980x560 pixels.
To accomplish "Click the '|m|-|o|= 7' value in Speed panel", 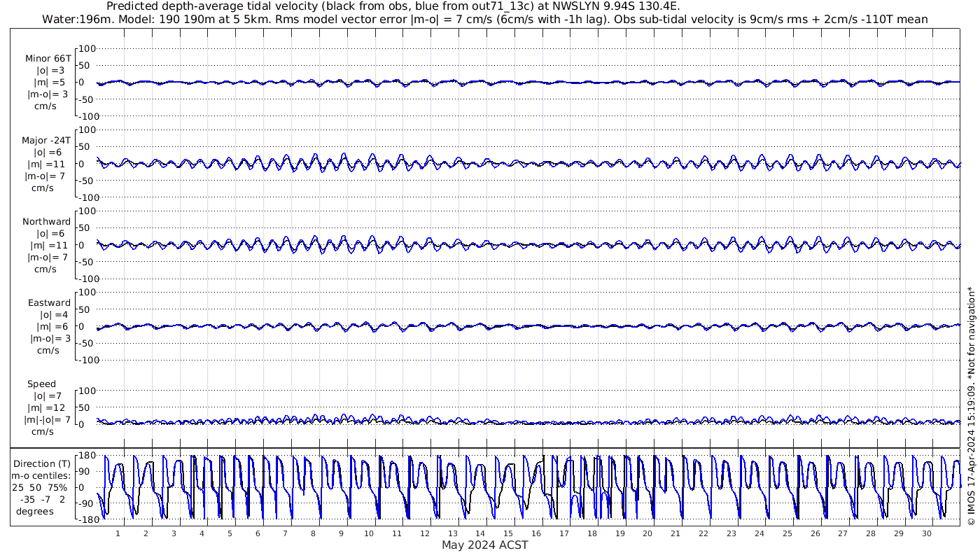I will point(48,419).
